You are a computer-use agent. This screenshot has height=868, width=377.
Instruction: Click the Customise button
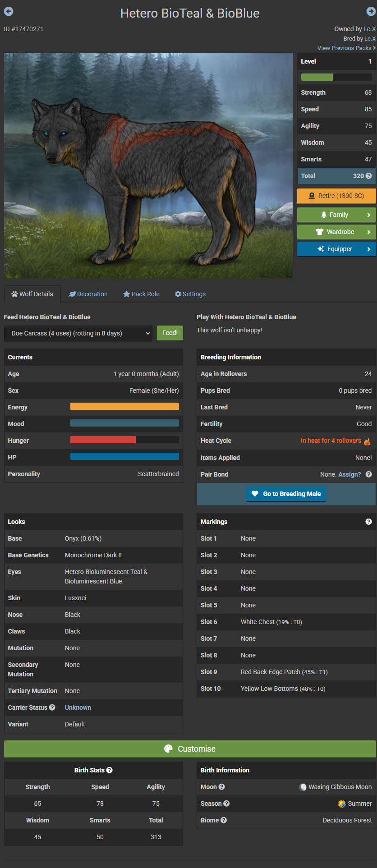tap(190, 749)
